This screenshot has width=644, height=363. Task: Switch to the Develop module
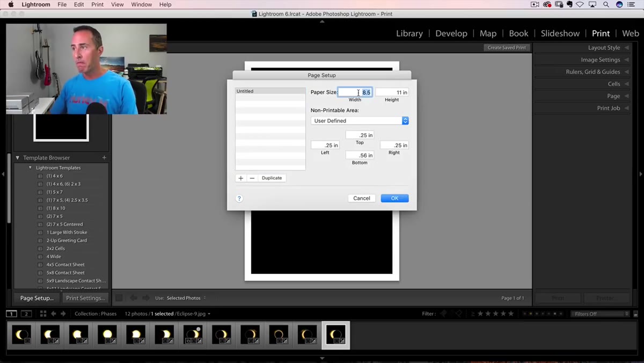451,33
